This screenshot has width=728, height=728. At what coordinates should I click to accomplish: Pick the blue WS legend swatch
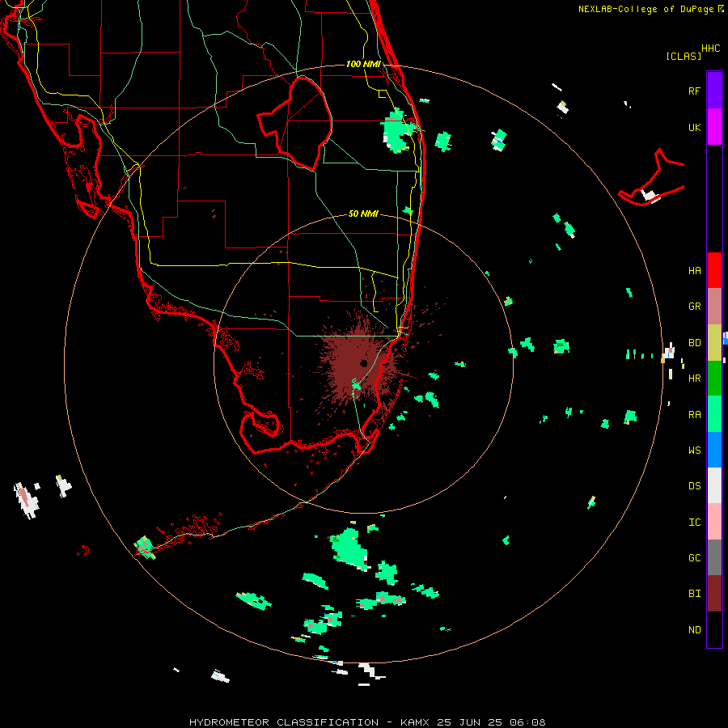[x=714, y=450]
